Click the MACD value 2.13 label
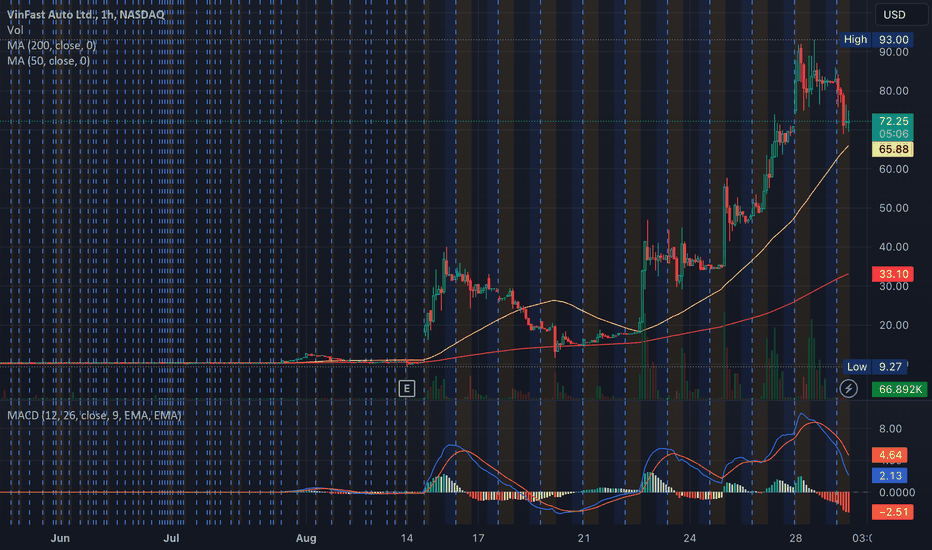This screenshot has height=550, width=932. 890,476
